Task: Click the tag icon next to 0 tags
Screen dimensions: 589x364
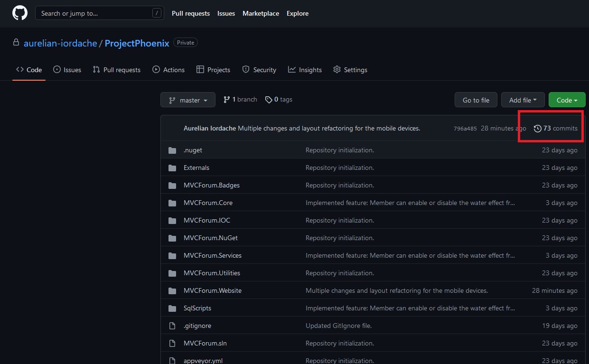Action: point(269,100)
